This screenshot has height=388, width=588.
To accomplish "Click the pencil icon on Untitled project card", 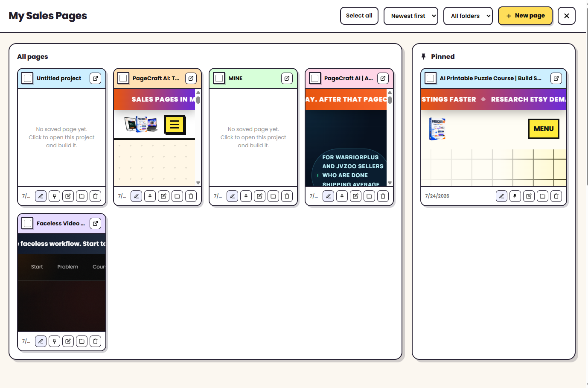I will 41,196.
